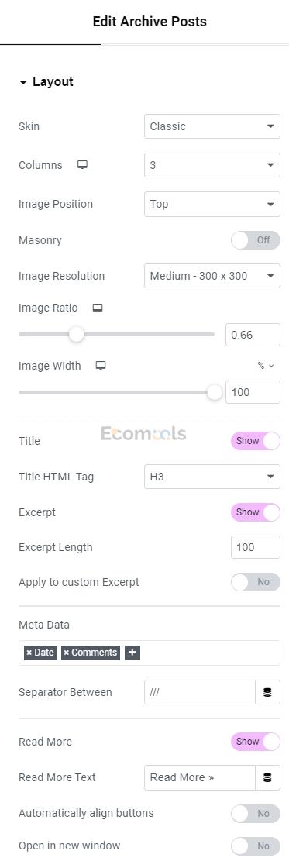Click the Columns responsive device icon
Screen dimensions: 289x868
(82, 165)
